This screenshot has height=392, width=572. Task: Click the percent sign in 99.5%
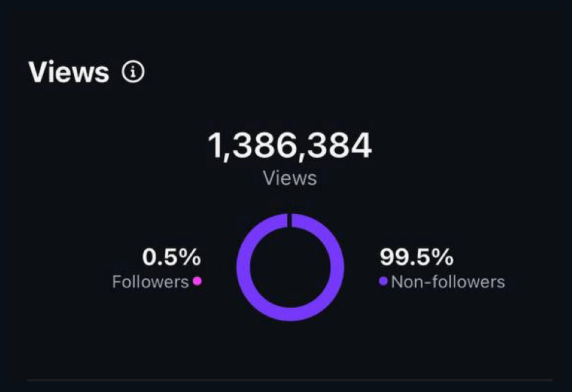(x=442, y=257)
